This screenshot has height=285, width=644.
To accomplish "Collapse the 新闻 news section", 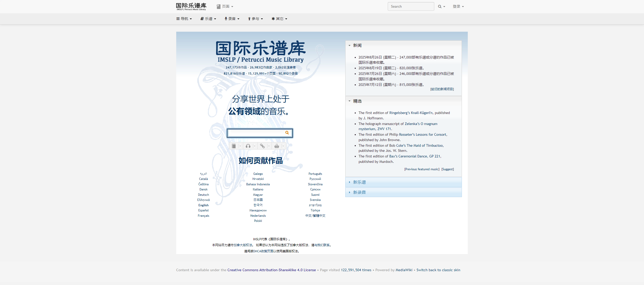I will coord(350,45).
